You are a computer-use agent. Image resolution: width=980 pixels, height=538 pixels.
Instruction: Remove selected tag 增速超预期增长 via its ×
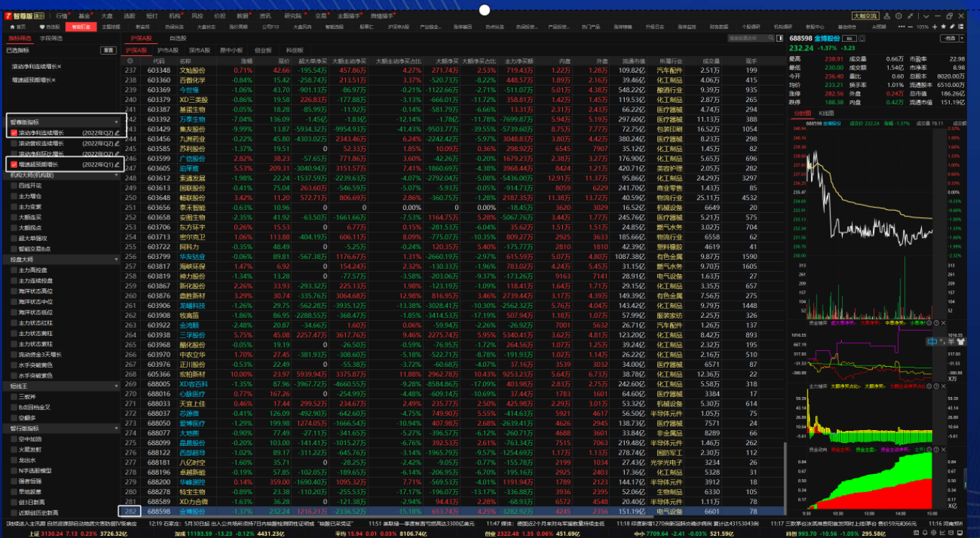[55, 79]
